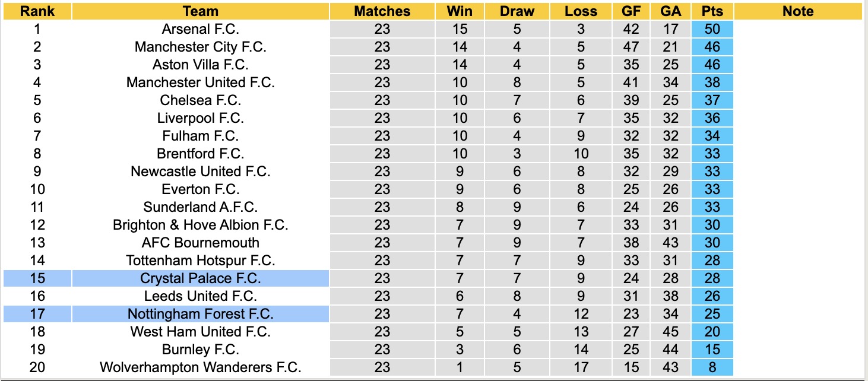Click the Rank column header

click(x=37, y=11)
